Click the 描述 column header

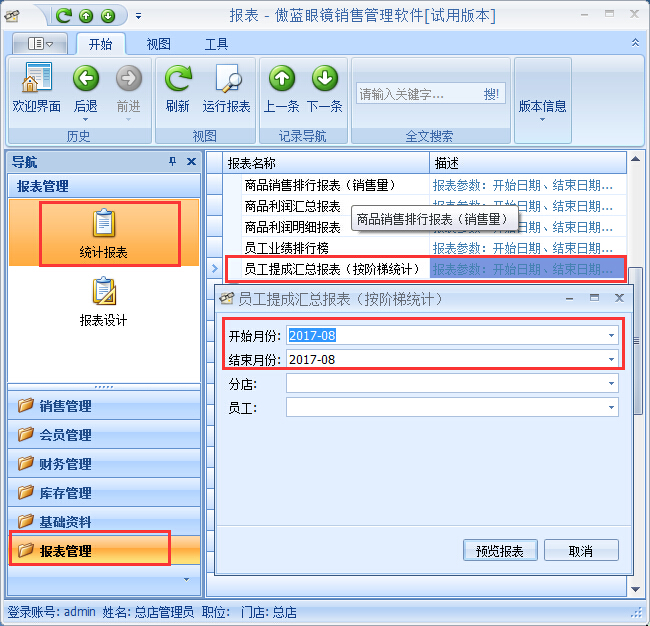point(528,163)
